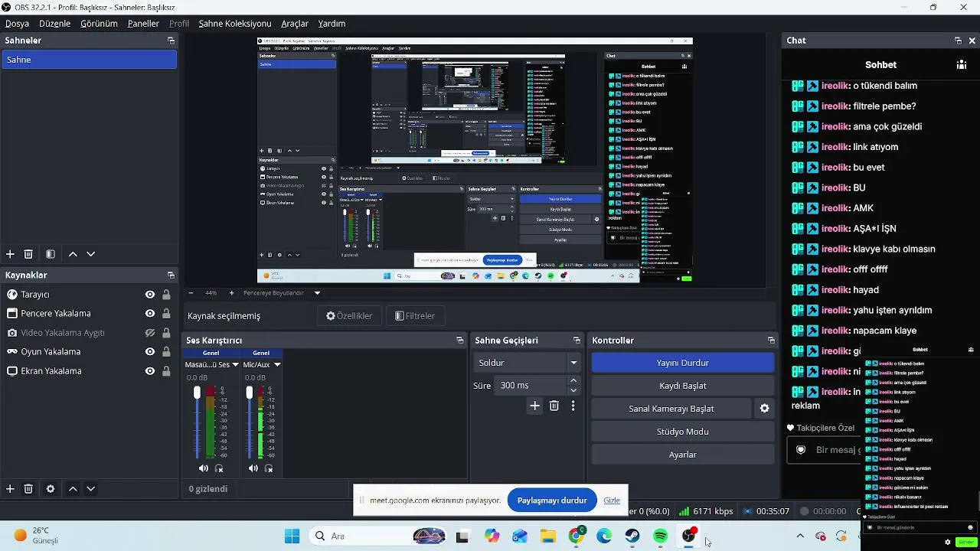
Task: Toggle lock on Pencere Yakalama source
Action: click(x=166, y=314)
